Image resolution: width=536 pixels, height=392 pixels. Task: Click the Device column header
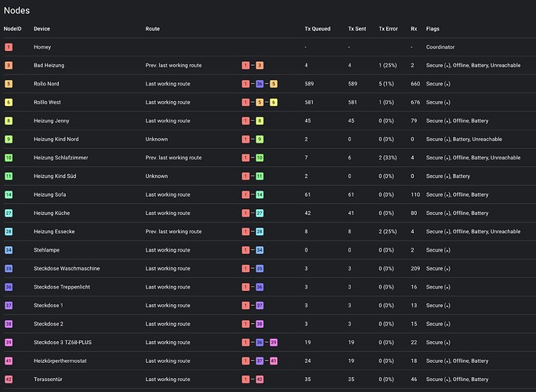pyautogui.click(x=42, y=29)
